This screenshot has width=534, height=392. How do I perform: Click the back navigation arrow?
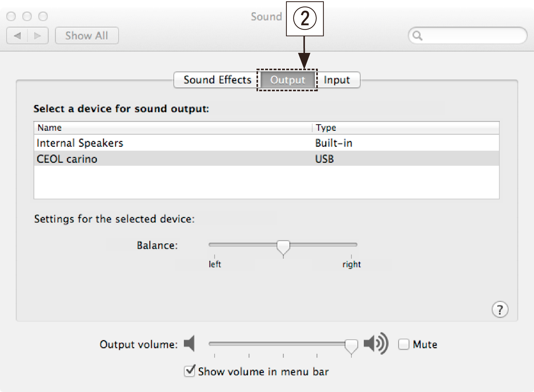point(17,36)
